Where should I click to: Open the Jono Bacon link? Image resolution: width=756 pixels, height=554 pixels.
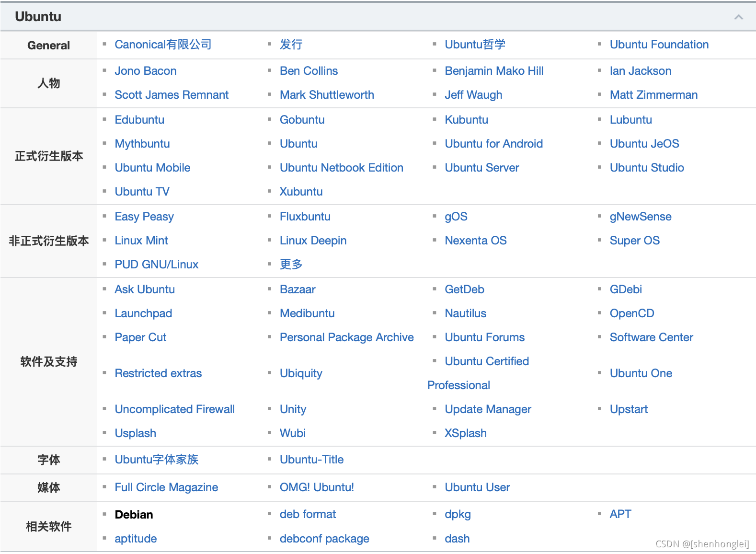(146, 71)
